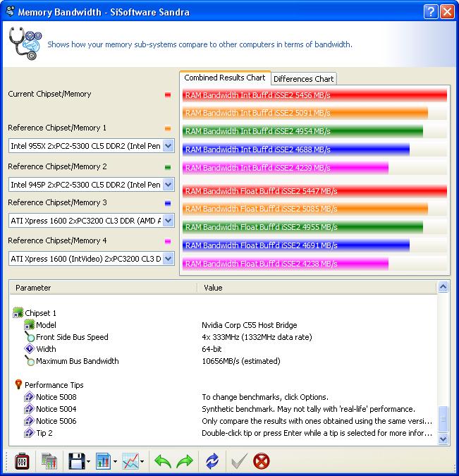This screenshot has width=459, height=476.
Task: Click text 'To change benchmarks, click Options.'
Action: coord(265,397)
